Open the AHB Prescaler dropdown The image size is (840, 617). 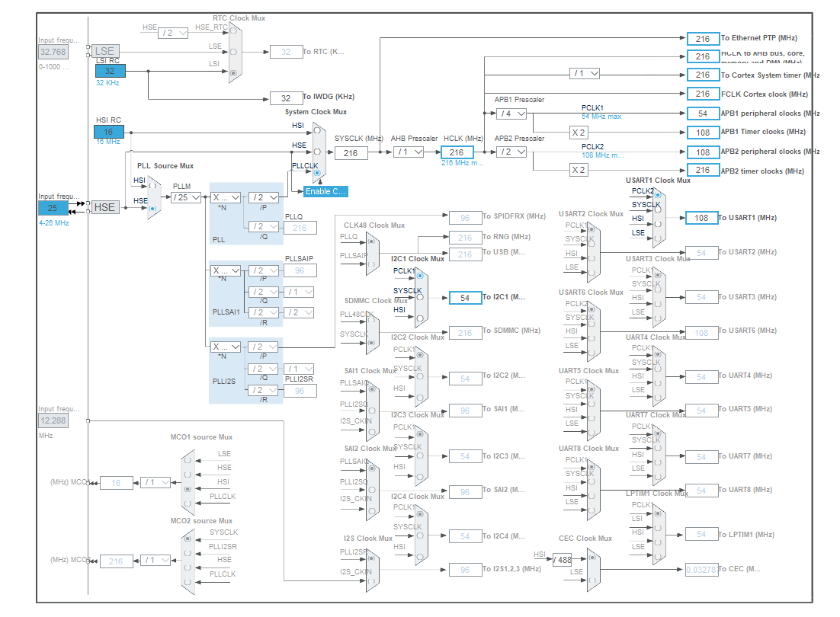(410, 152)
